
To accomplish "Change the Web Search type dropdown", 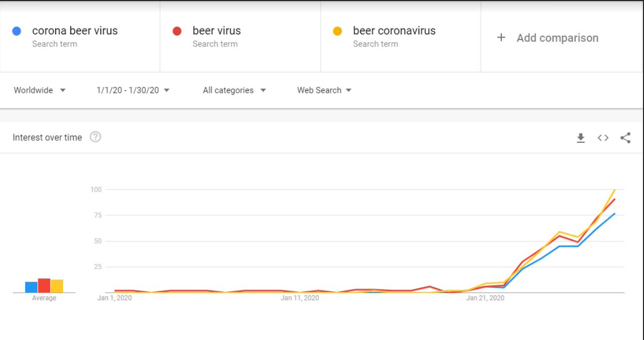I will (325, 90).
